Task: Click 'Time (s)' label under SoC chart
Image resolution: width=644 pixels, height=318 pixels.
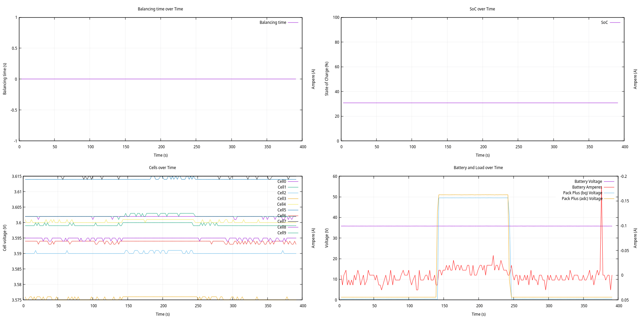Action: 483,155
